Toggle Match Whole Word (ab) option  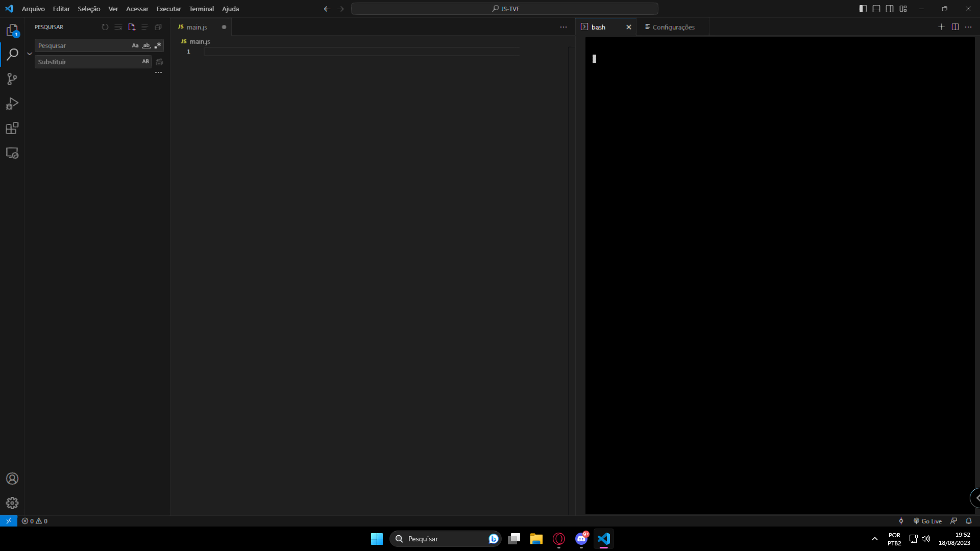click(x=146, y=45)
